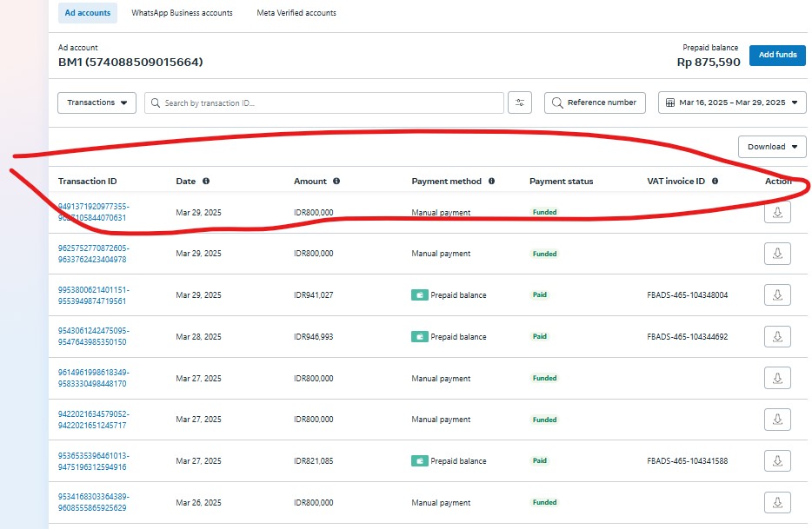Open the Download dropdown menu
This screenshot has height=529, width=812.
(x=772, y=147)
